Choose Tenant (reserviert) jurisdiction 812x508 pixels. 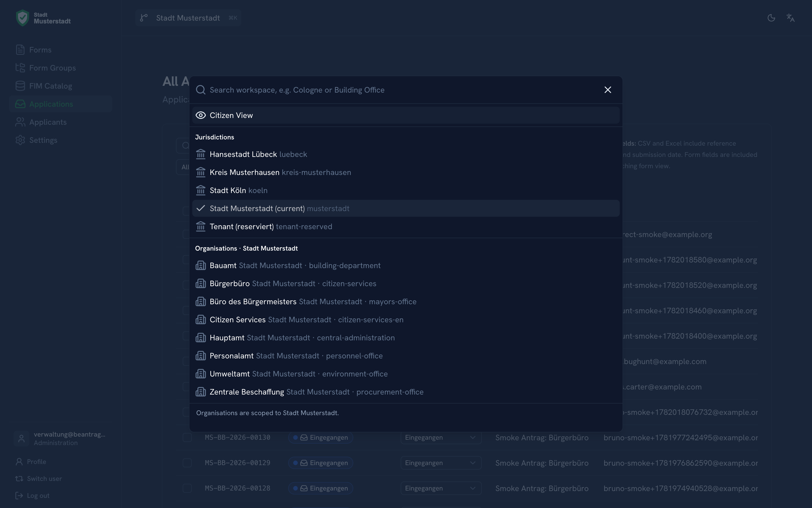(406, 226)
